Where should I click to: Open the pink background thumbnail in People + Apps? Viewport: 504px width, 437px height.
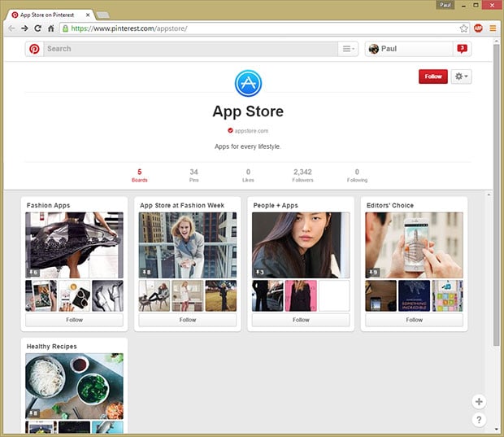[x=301, y=295]
